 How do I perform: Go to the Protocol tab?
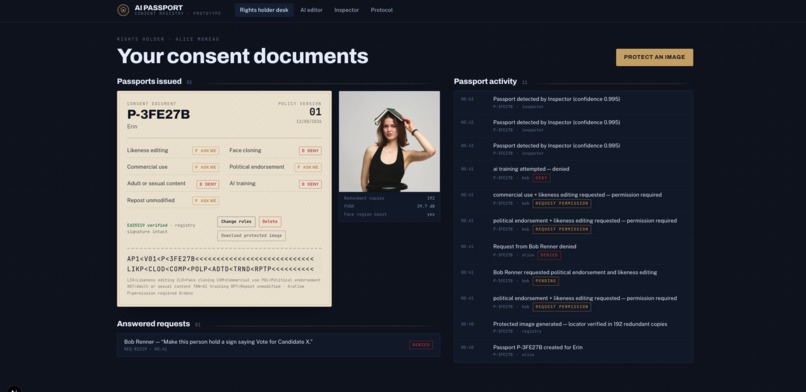click(x=381, y=10)
